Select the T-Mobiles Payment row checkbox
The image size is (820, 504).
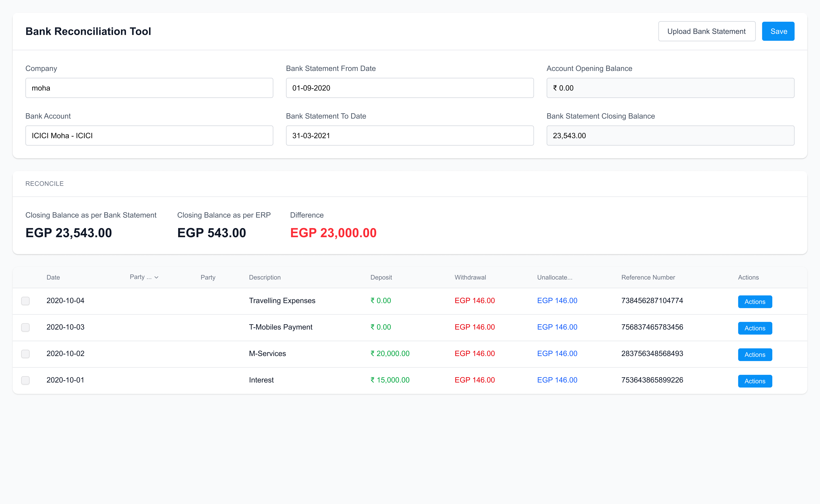[x=25, y=327]
